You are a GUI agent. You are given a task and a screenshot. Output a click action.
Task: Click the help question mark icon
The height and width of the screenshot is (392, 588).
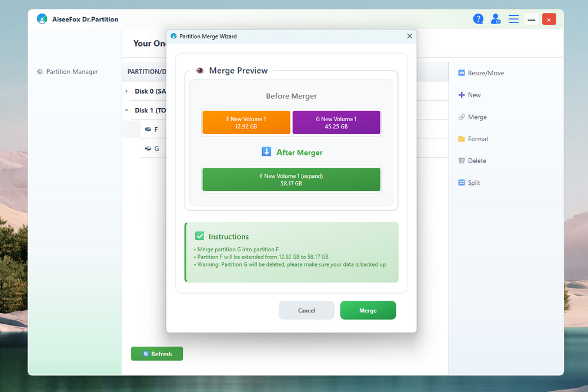[478, 19]
